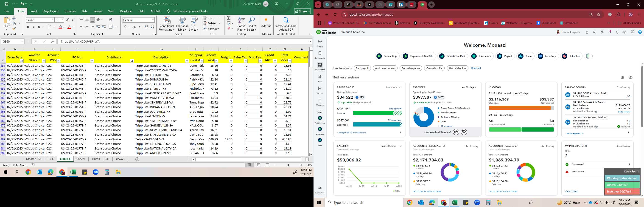Click the Sales Tax shortcut pill
The image size is (644, 207).
572,56
